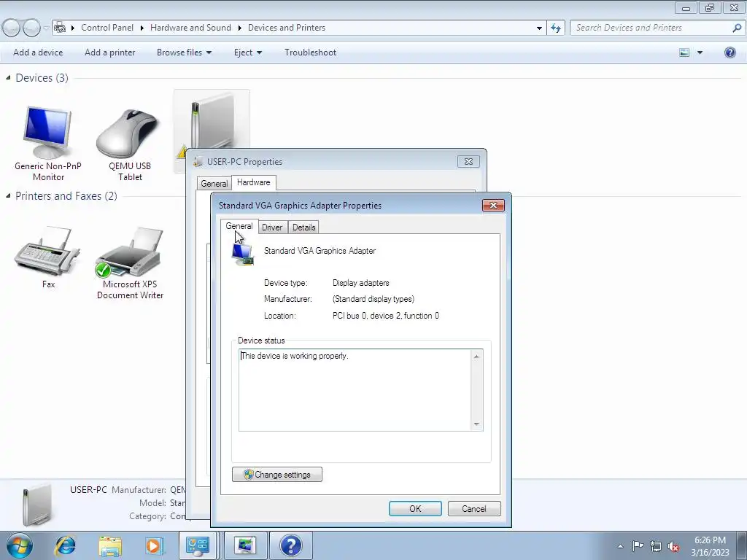
Task: Click Troubleshoot in the toolbar
Action: tap(311, 52)
